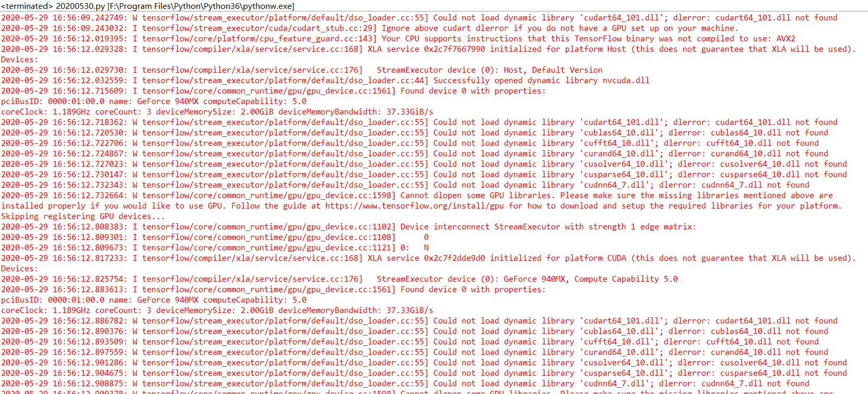Select cudnn64_7.dll warning at 16:56:12.908875
Image resolution: width=868 pixels, height=394 pixels.
click(x=405, y=384)
